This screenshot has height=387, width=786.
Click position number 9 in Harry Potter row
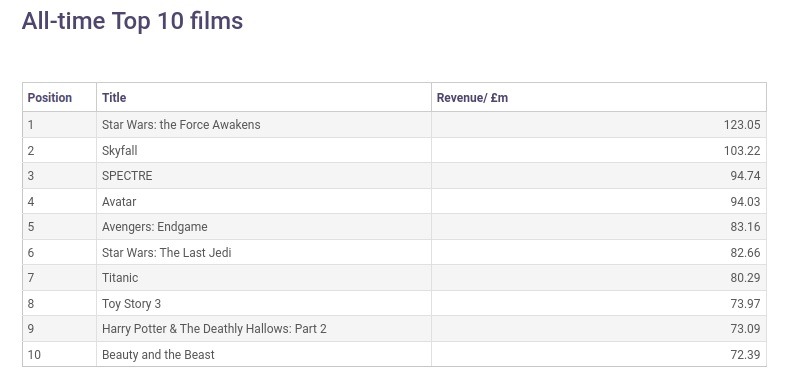point(31,329)
